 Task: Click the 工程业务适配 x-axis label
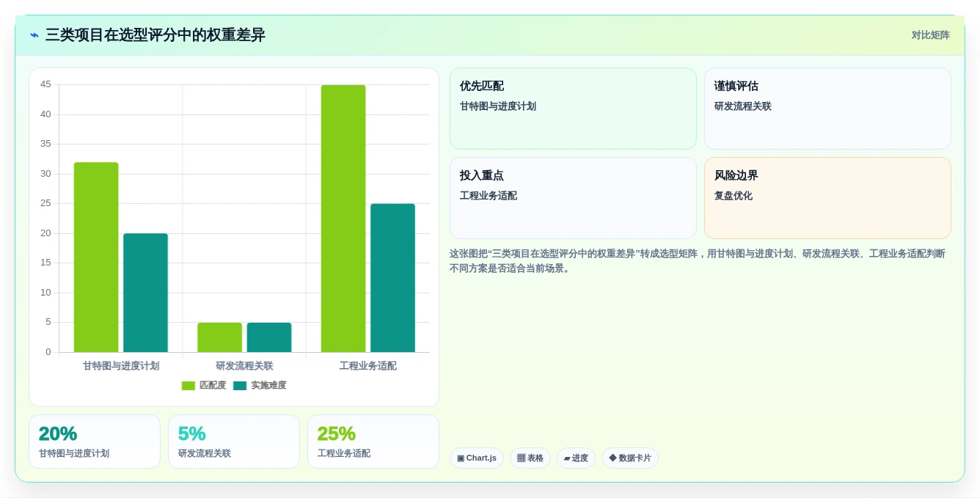tap(368, 366)
